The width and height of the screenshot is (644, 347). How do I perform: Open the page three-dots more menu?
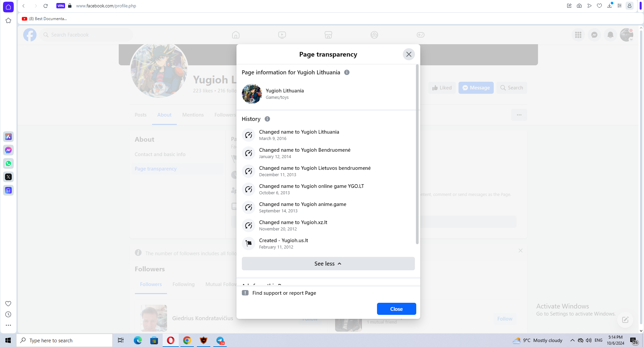519,115
